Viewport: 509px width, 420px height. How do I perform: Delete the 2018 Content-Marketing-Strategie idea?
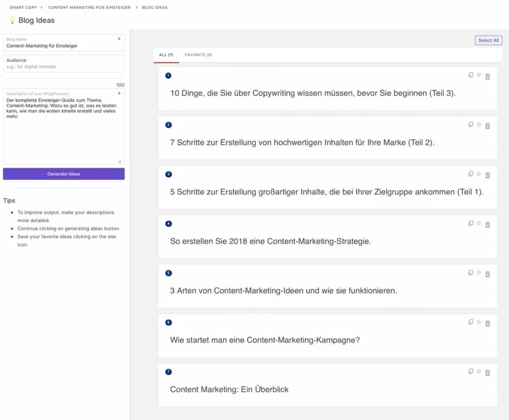pos(487,224)
